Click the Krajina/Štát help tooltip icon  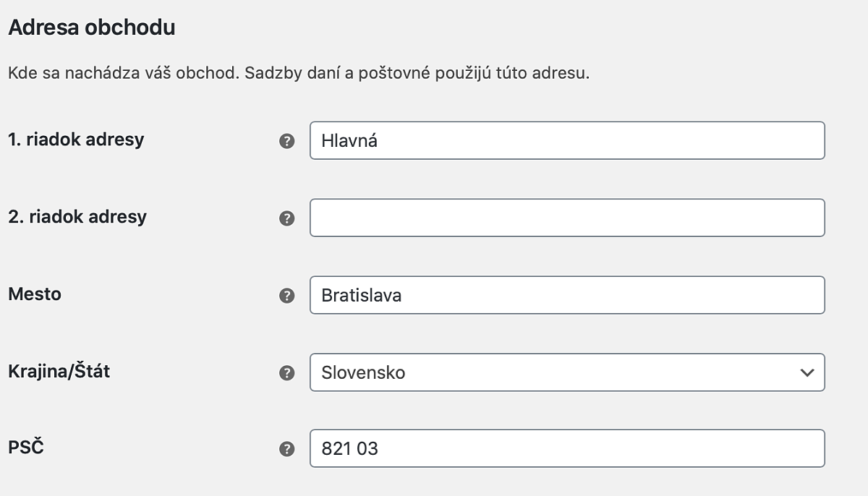coord(287,373)
